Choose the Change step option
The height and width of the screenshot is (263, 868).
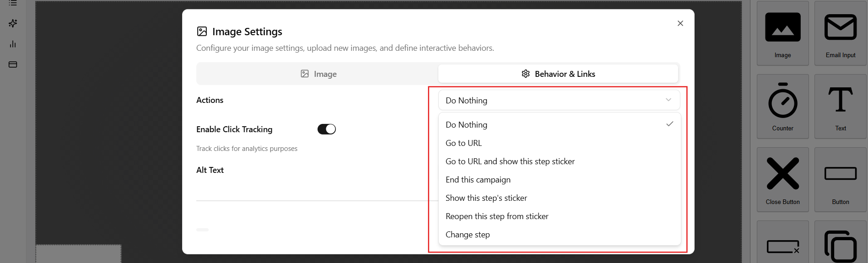559,235
